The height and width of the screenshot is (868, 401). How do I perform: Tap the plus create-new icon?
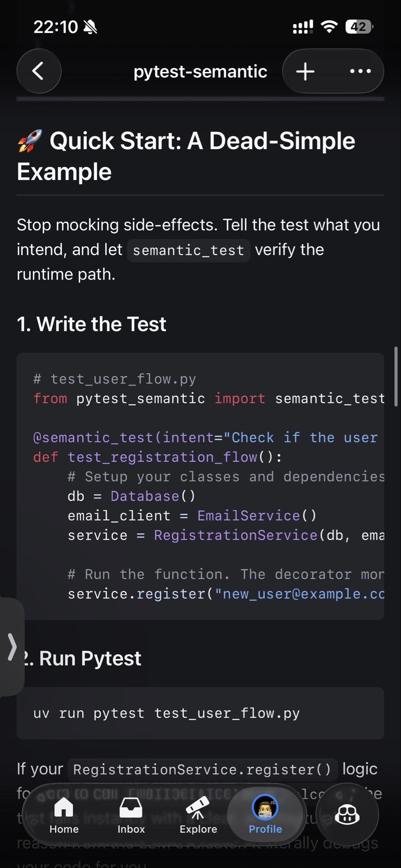pos(305,71)
